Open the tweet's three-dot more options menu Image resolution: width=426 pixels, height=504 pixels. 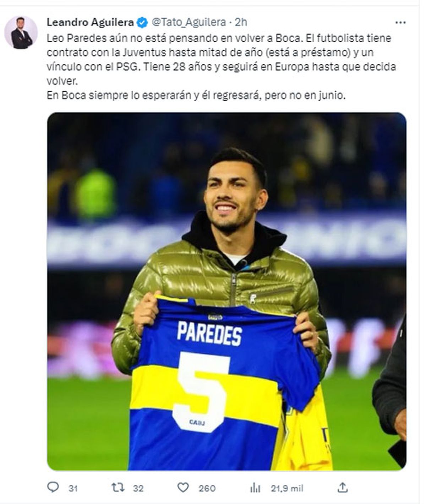(400, 22)
